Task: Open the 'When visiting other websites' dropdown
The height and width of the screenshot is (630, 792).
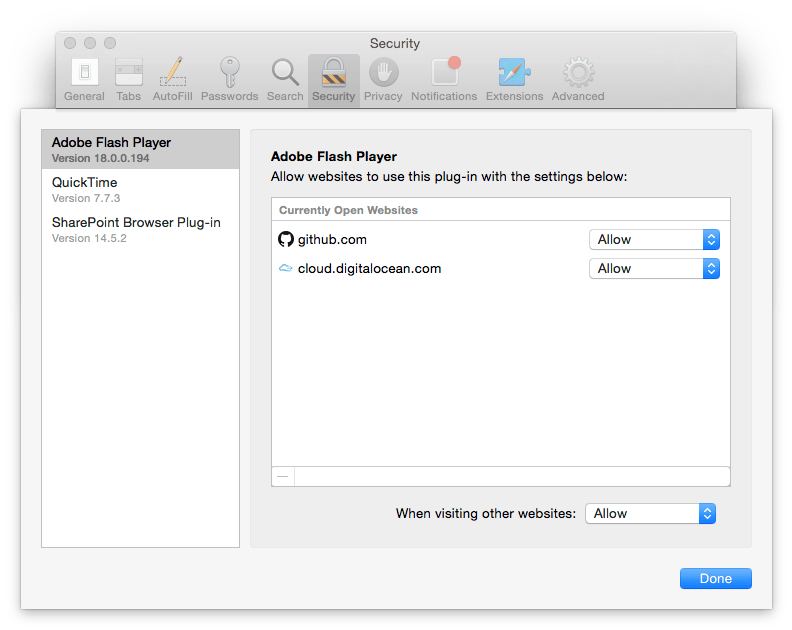Action: click(650, 514)
